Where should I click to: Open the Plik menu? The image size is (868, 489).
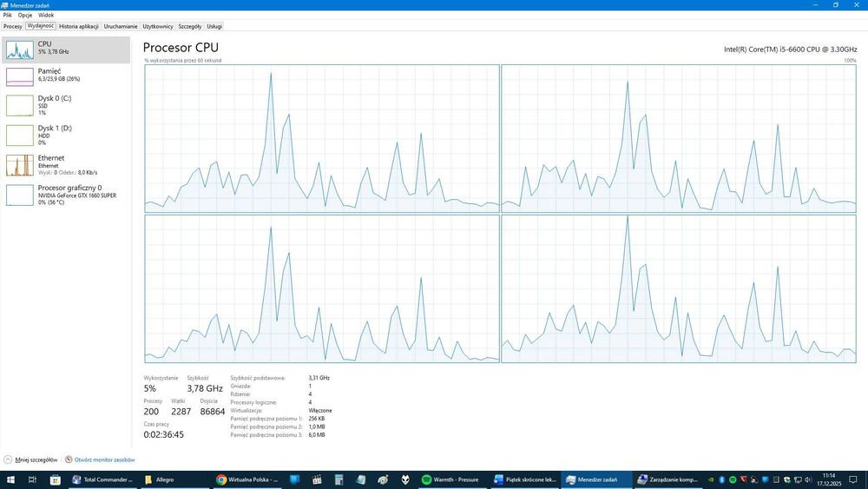pyautogui.click(x=7, y=15)
